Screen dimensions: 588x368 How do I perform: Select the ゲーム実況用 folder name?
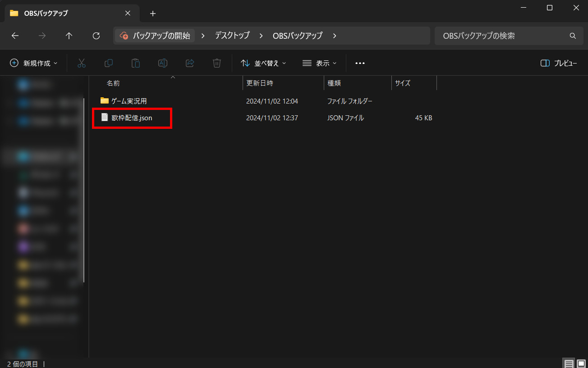click(x=129, y=101)
